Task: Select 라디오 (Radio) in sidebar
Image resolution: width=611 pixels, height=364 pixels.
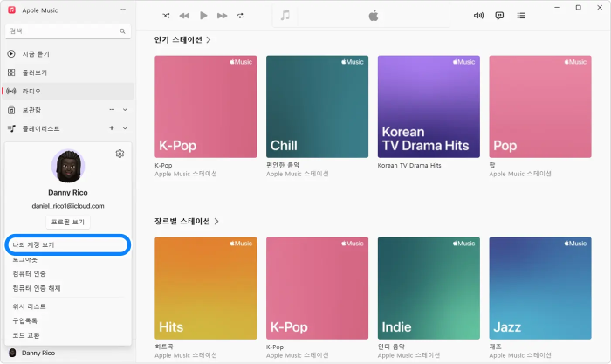Action: pos(68,91)
